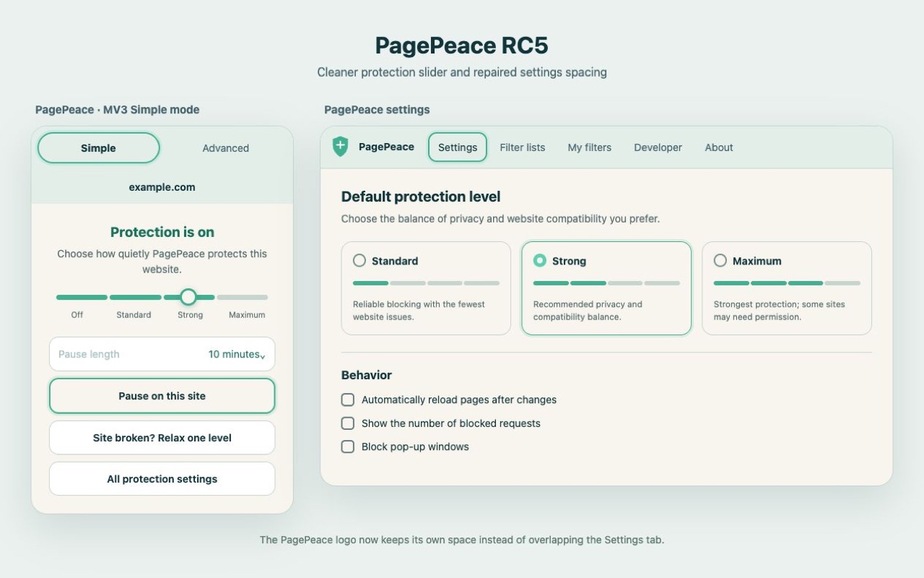This screenshot has width=924, height=578.
Task: Click the Behavior section heading
Action: coord(367,375)
